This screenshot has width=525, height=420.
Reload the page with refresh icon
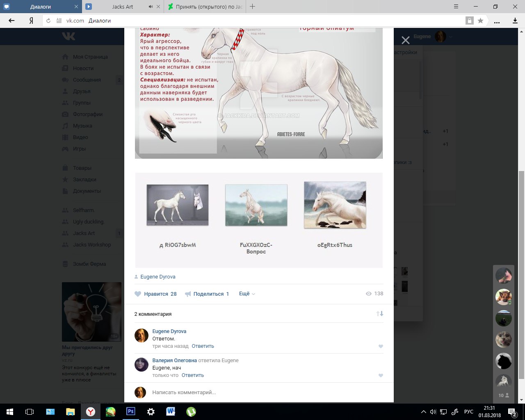[x=48, y=21]
